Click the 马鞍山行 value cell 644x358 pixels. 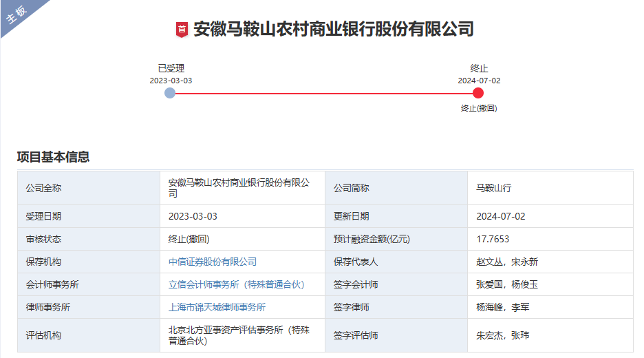click(550, 188)
